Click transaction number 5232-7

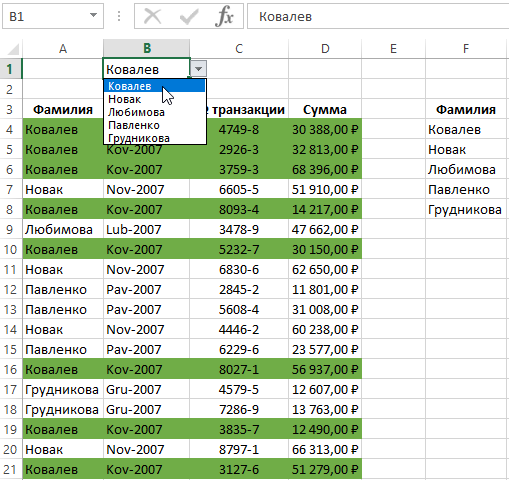tap(239, 249)
